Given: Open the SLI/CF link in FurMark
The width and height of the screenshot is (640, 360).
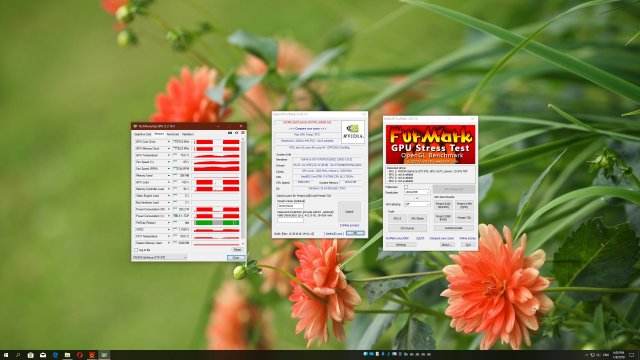Looking at the screenshot, I should pyautogui.click(x=420, y=238).
